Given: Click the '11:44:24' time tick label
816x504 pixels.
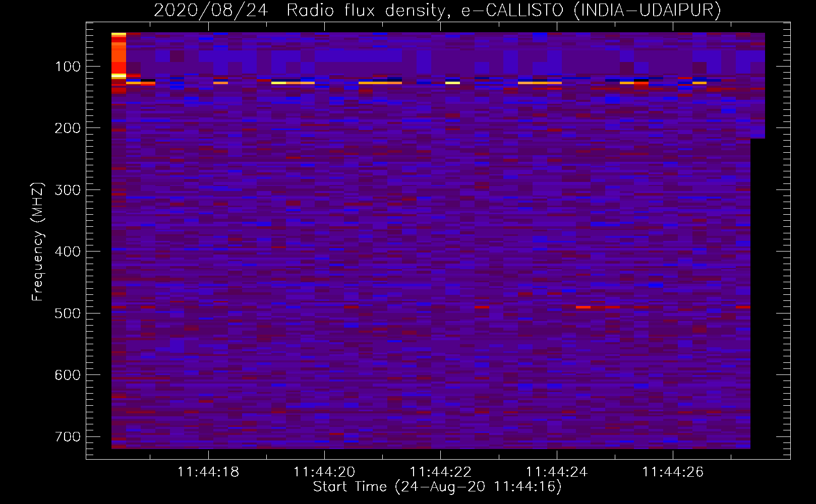Looking at the screenshot, I should pos(557,472).
